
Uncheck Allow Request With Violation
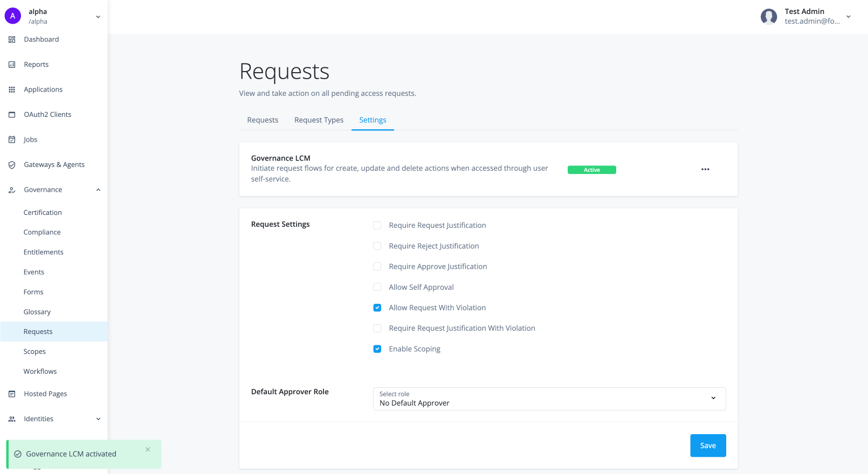coord(377,308)
